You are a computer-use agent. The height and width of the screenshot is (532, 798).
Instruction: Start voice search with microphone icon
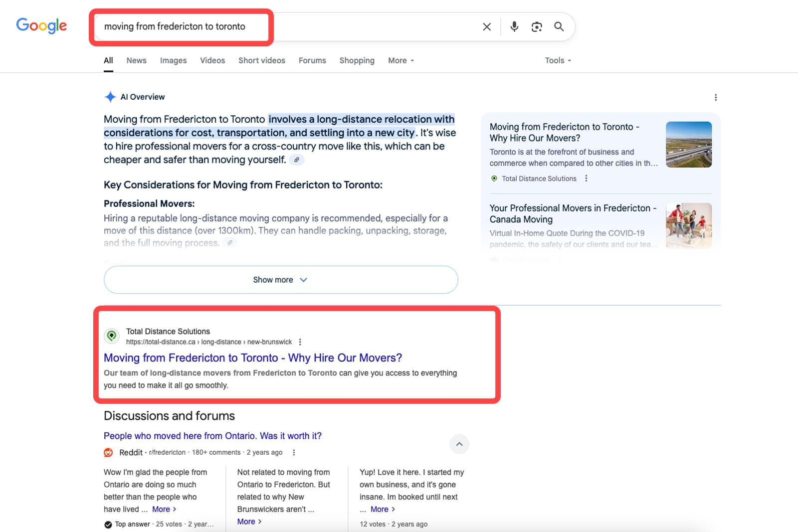(514, 27)
